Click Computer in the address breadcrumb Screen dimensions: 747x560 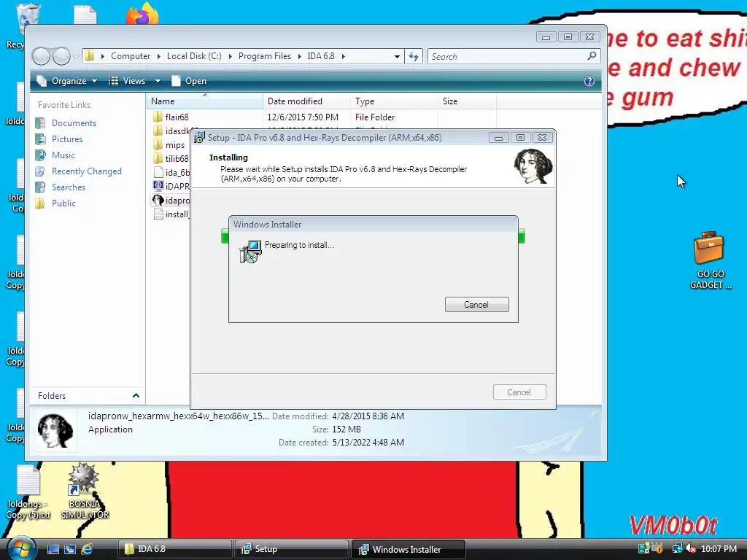131,56
